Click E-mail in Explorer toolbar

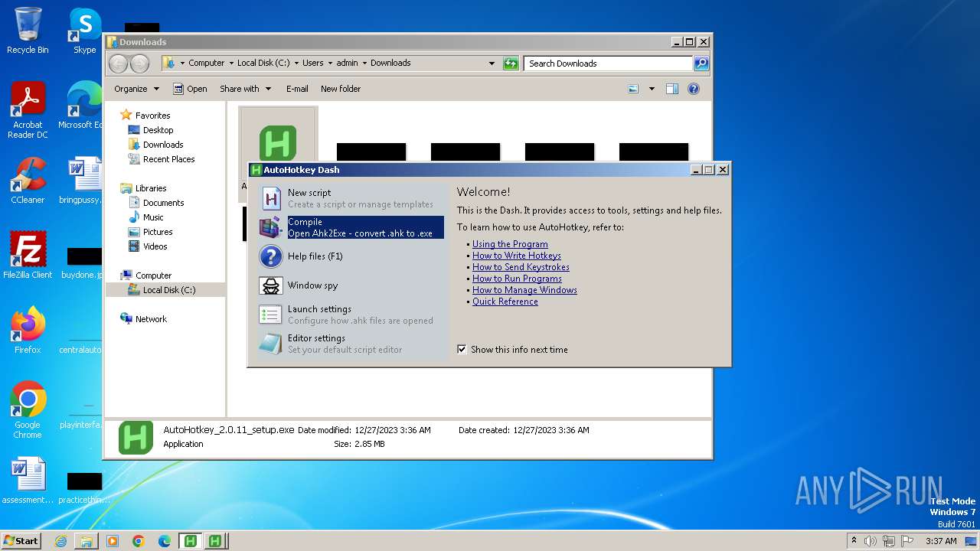point(297,89)
